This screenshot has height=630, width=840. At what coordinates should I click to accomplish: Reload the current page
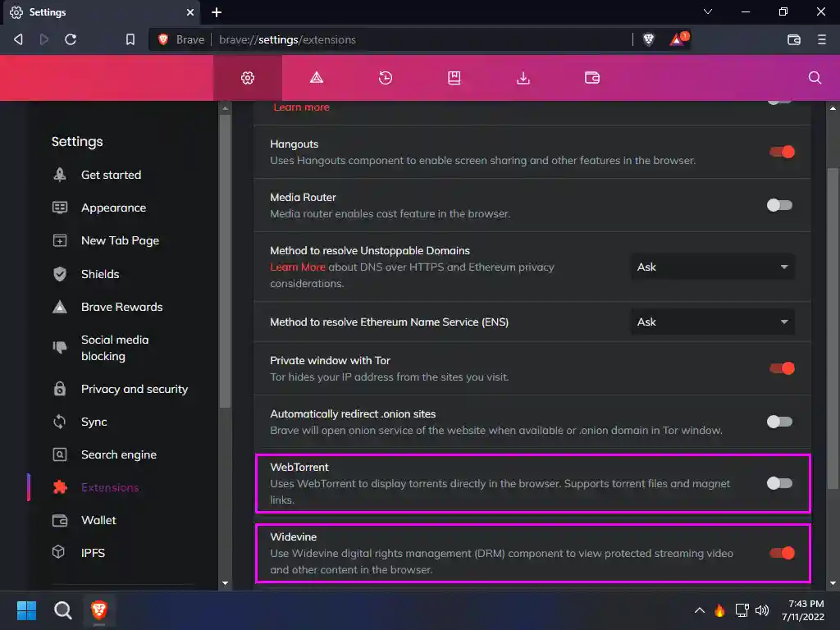click(71, 39)
